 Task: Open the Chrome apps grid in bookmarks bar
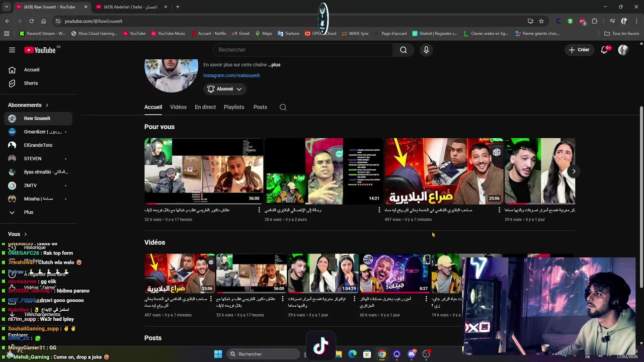7,34
